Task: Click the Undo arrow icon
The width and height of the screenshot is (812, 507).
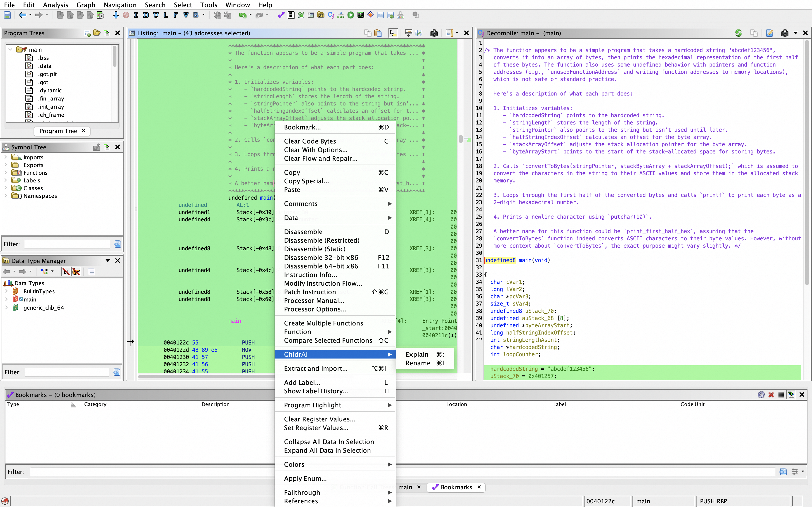Action: click(242, 15)
